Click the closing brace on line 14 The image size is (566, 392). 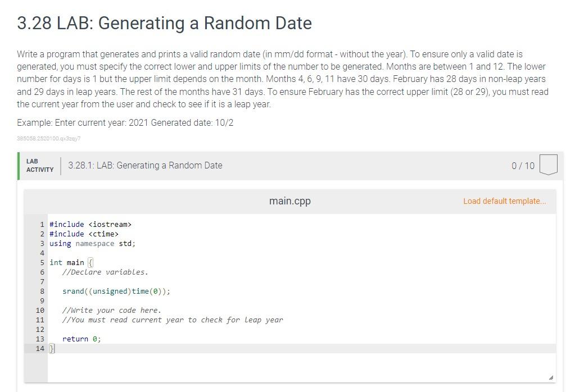tap(52, 349)
